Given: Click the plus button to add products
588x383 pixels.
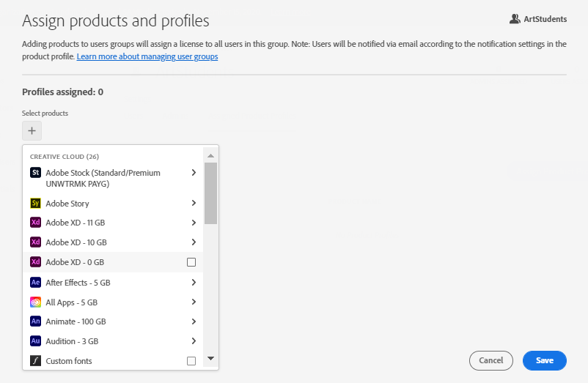Looking at the screenshot, I should (32, 131).
